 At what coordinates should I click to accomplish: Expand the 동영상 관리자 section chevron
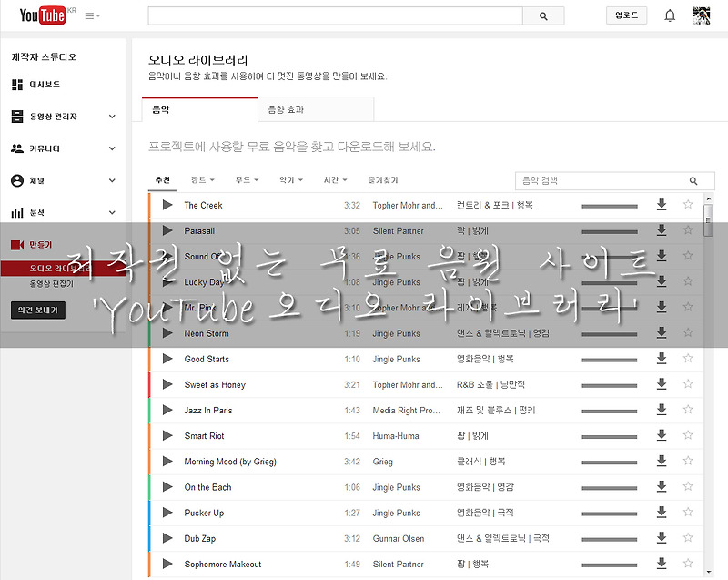click(112, 117)
